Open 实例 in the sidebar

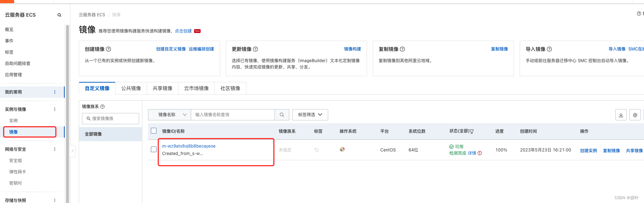[13, 121]
